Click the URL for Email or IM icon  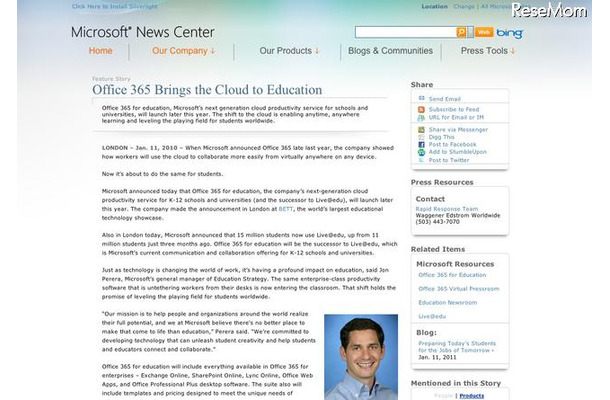421,117
